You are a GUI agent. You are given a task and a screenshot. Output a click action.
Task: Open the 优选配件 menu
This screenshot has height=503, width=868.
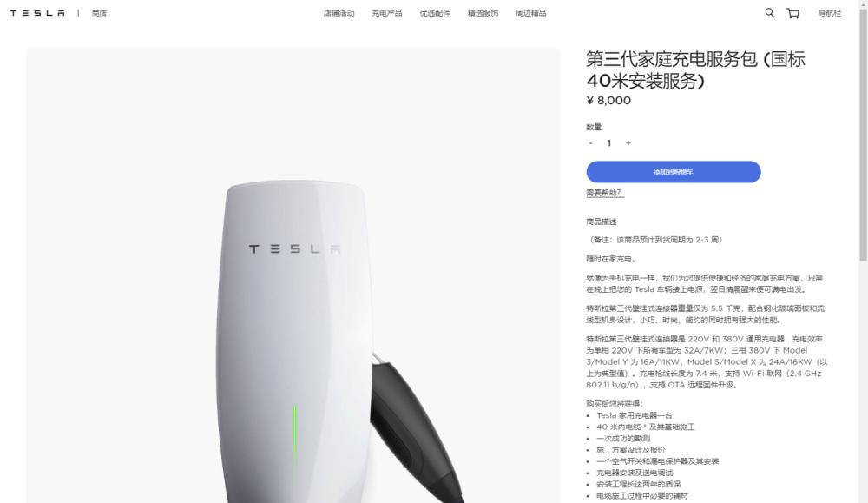pos(435,13)
